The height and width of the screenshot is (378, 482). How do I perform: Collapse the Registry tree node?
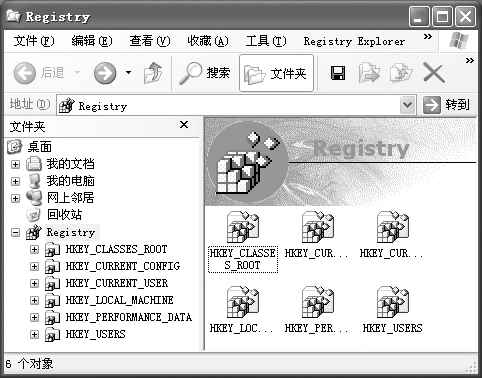tap(15, 232)
